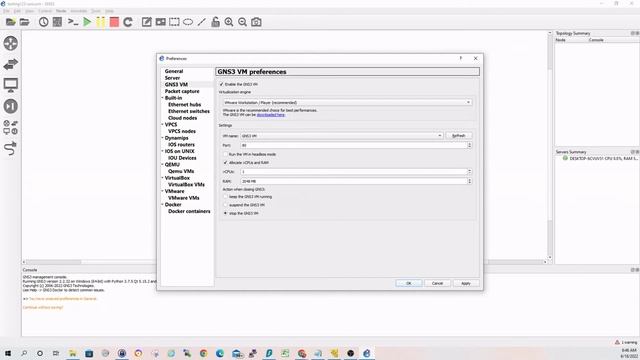The height and width of the screenshot is (360, 640).
Task: Open the Control menu
Action: [x=45, y=11]
